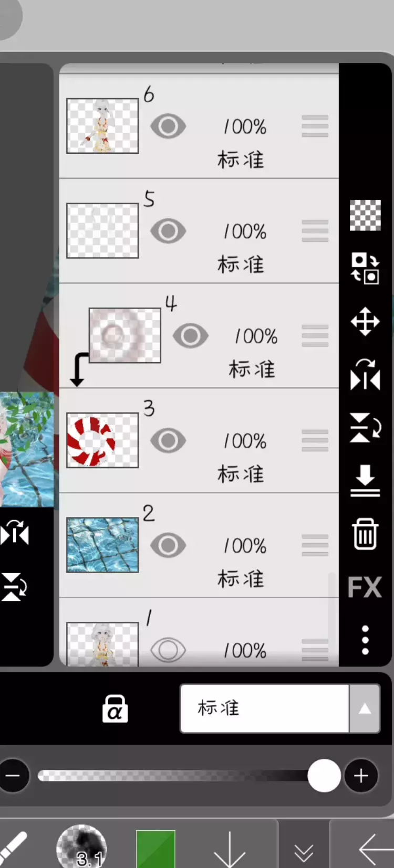Collapse panel with the double chevron down
Image resolution: width=394 pixels, height=868 pixels.
point(304,853)
